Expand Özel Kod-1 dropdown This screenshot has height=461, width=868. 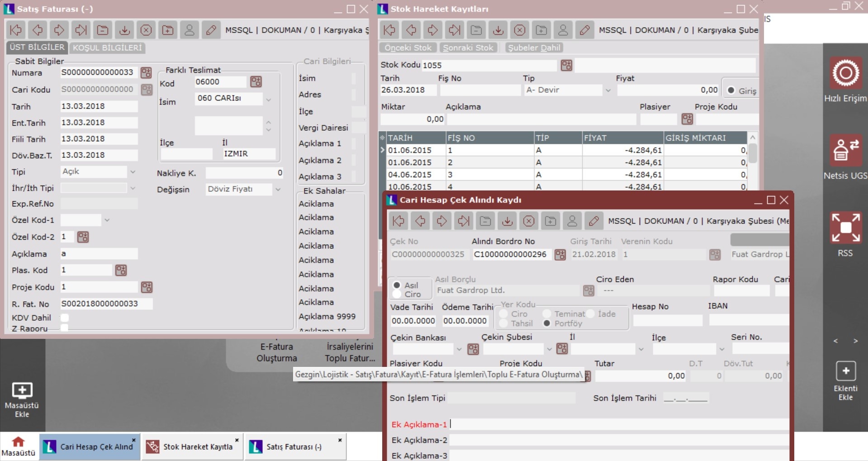107,220
